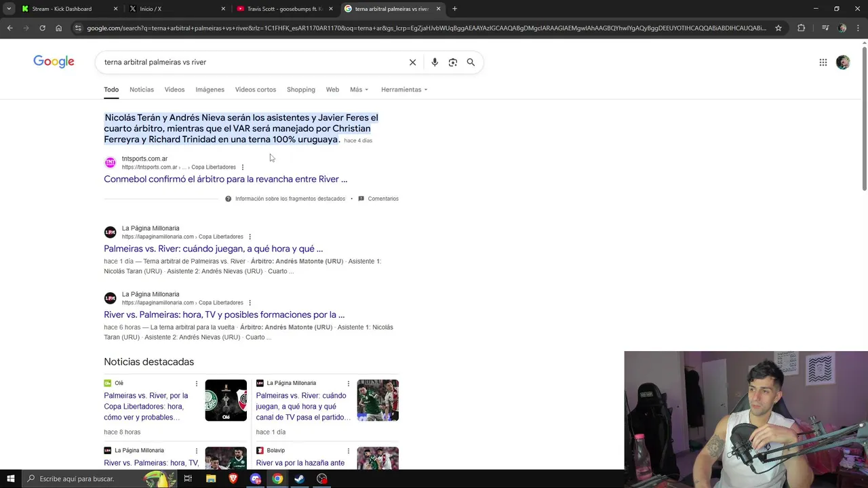Expand the Más filter dropdown
The image size is (868, 488).
click(x=359, y=89)
